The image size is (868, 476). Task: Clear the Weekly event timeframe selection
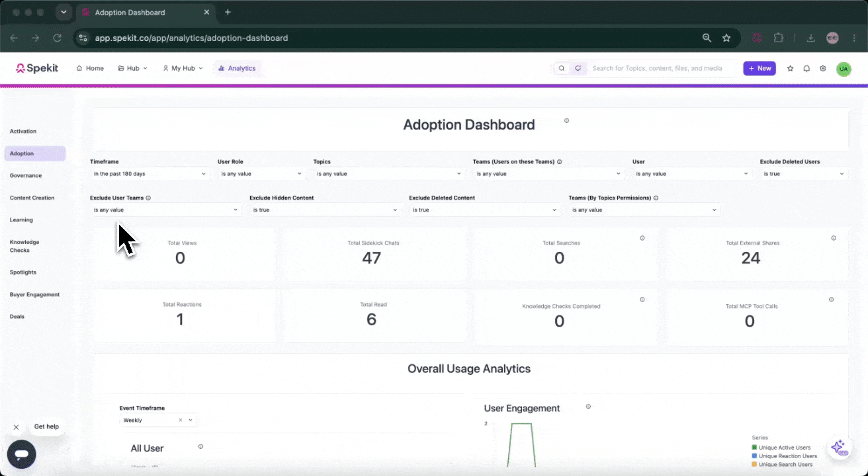180,420
